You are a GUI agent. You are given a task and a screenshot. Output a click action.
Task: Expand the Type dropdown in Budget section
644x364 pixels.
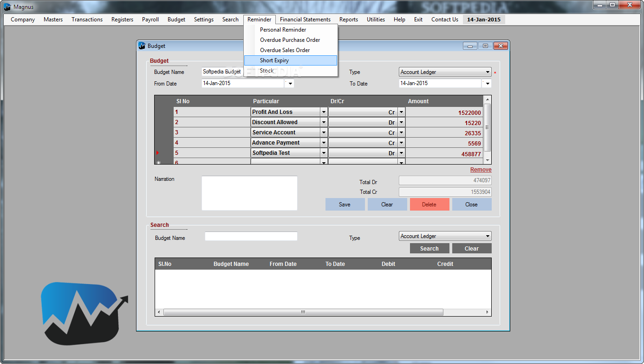coord(488,72)
